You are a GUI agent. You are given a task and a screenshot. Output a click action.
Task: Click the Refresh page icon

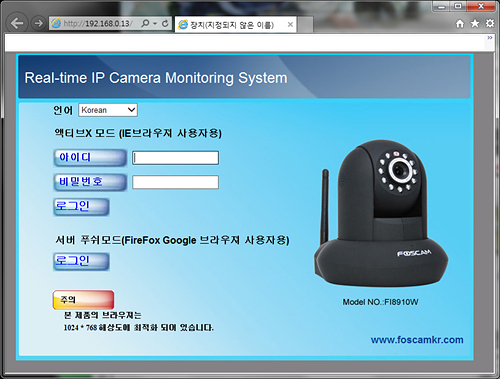tap(165, 23)
